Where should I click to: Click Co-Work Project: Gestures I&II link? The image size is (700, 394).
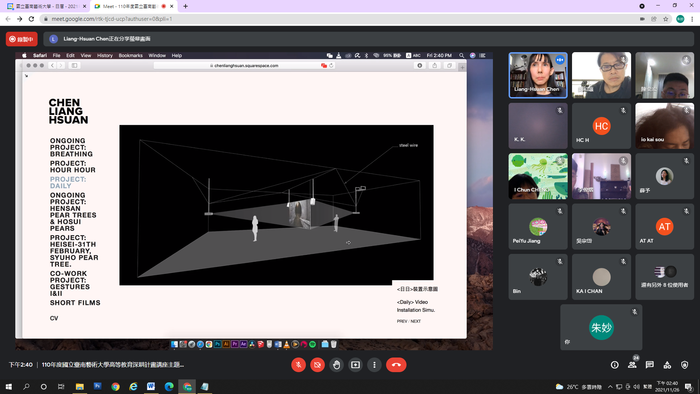tap(70, 283)
